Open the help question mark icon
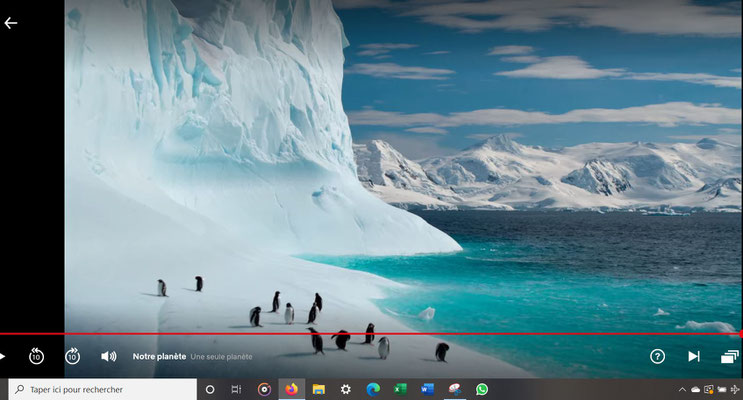Image resolution: width=743 pixels, height=400 pixels. click(657, 356)
